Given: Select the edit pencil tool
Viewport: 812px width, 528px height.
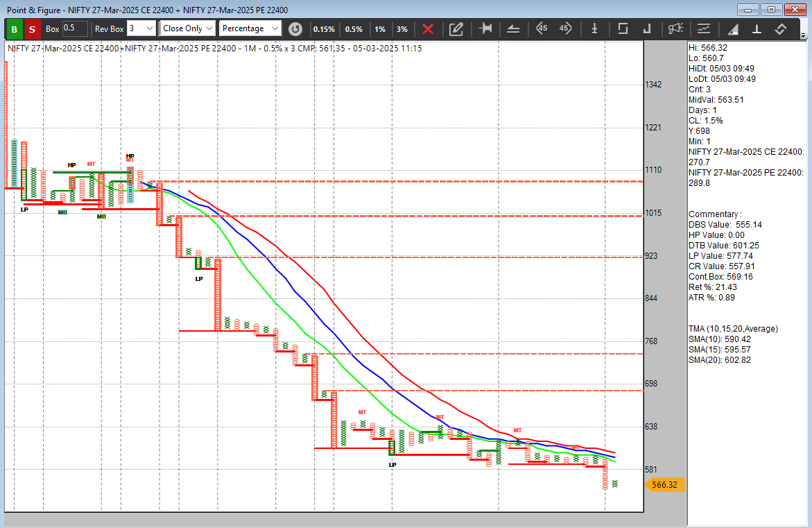Looking at the screenshot, I should (457, 30).
